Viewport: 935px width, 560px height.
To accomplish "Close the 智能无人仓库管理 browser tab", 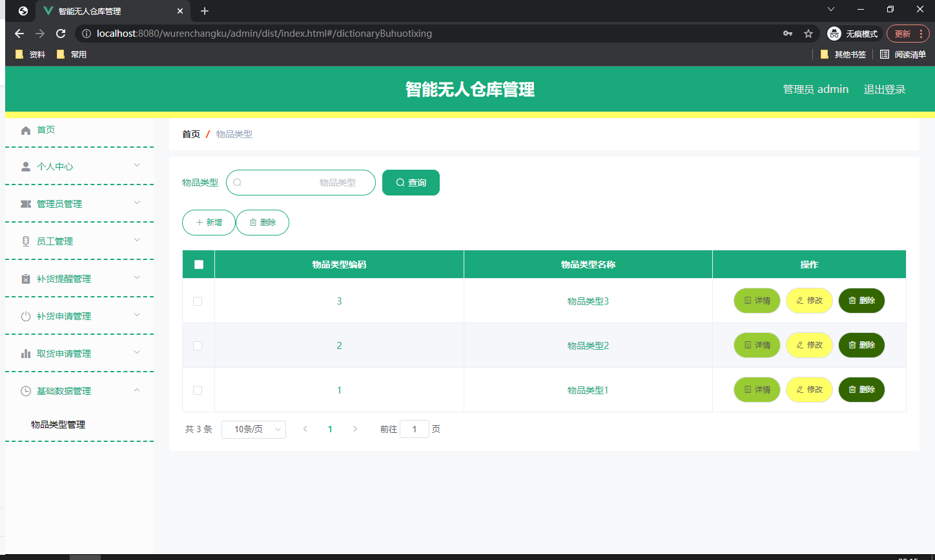I will coord(180,11).
